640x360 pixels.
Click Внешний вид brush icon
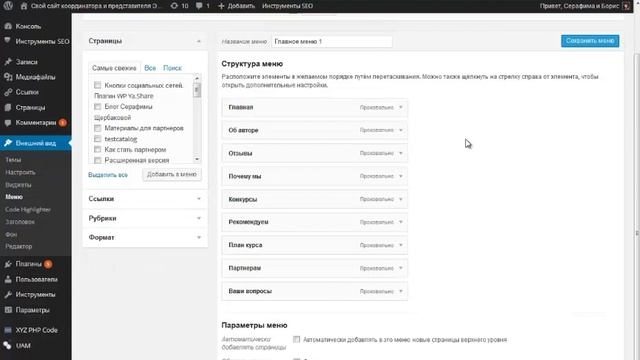[8, 143]
